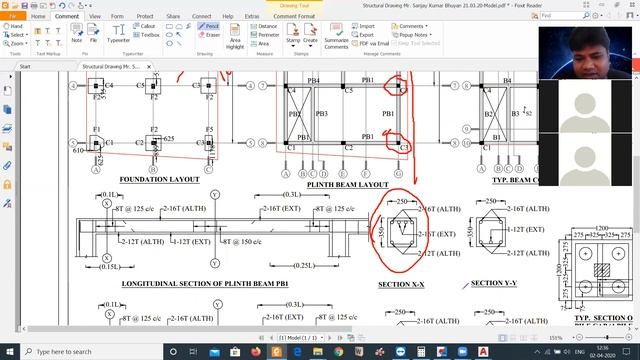The height and width of the screenshot is (360, 640).
Task: Select the Typewriter tool
Action: [x=118, y=33]
